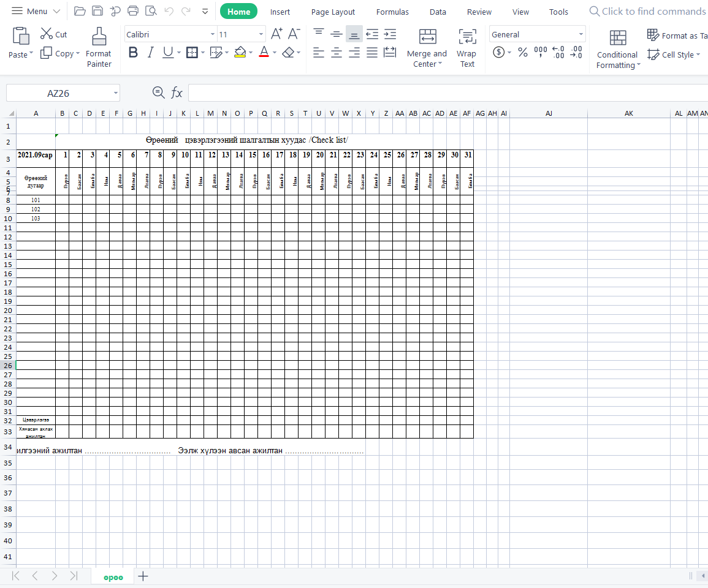Toggle Italic formatting

(x=150, y=53)
